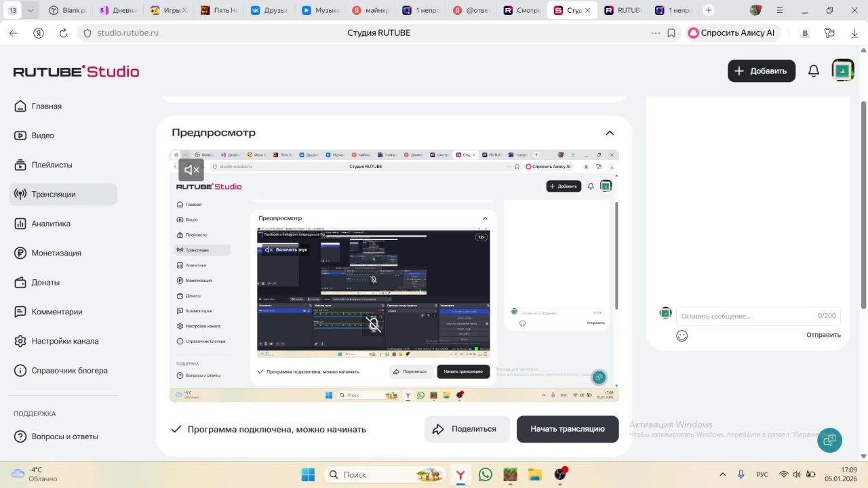Open Аналитика in the sidebar

(x=64, y=224)
